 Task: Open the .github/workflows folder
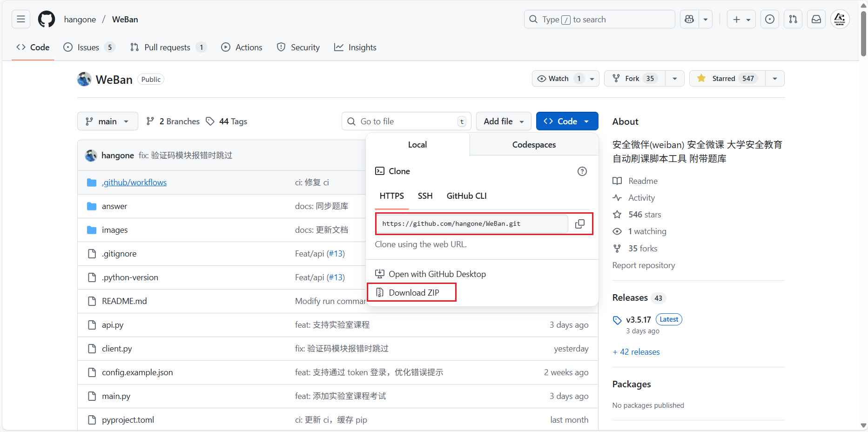tap(134, 182)
